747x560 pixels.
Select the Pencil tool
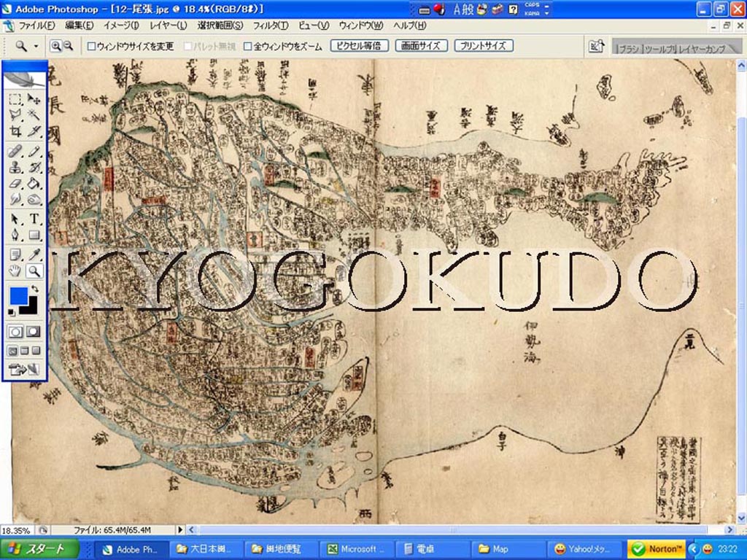click(x=34, y=152)
